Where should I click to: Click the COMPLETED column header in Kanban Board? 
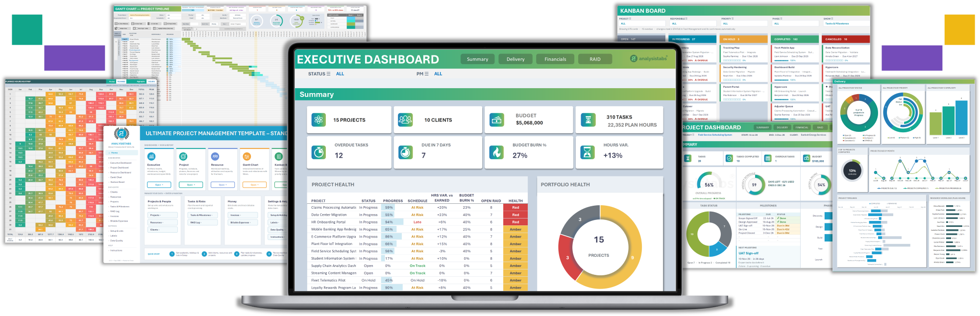tap(795, 39)
